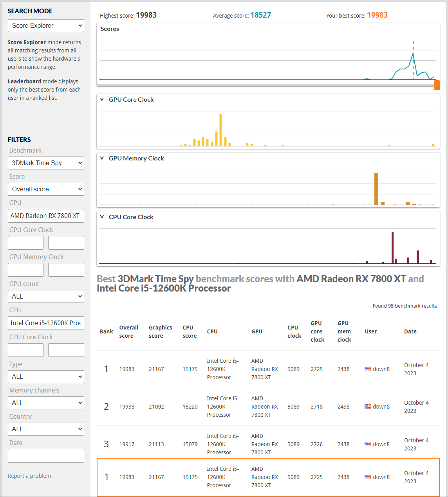Open the Memory channels dropdown
The image size is (448, 497).
46,403
